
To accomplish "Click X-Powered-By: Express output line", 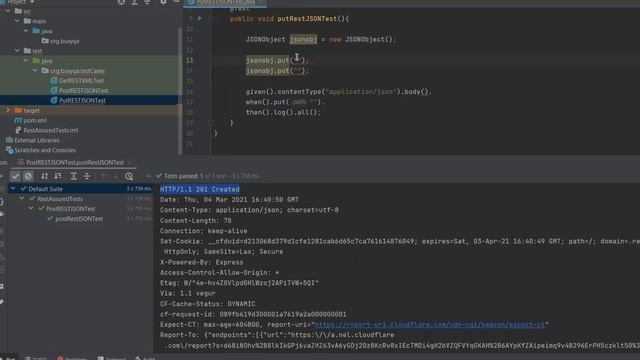I will tap(202, 262).
